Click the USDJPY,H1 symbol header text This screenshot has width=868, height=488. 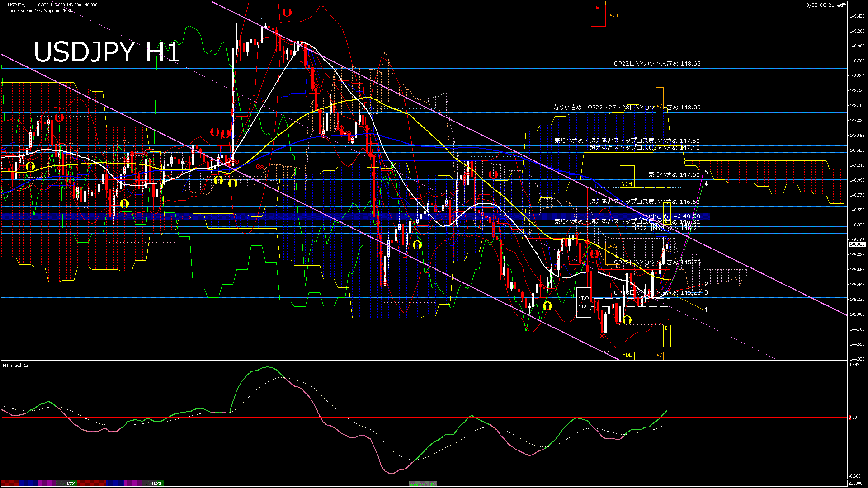[19, 5]
